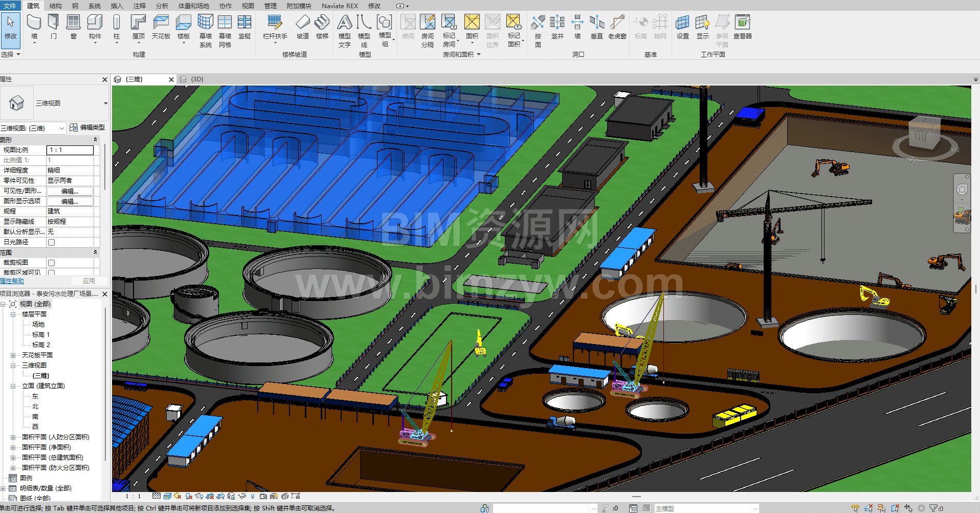This screenshot has height=513, width=980.
Task: Toggle the 裁剪视图 checkbox
Action: 52,263
